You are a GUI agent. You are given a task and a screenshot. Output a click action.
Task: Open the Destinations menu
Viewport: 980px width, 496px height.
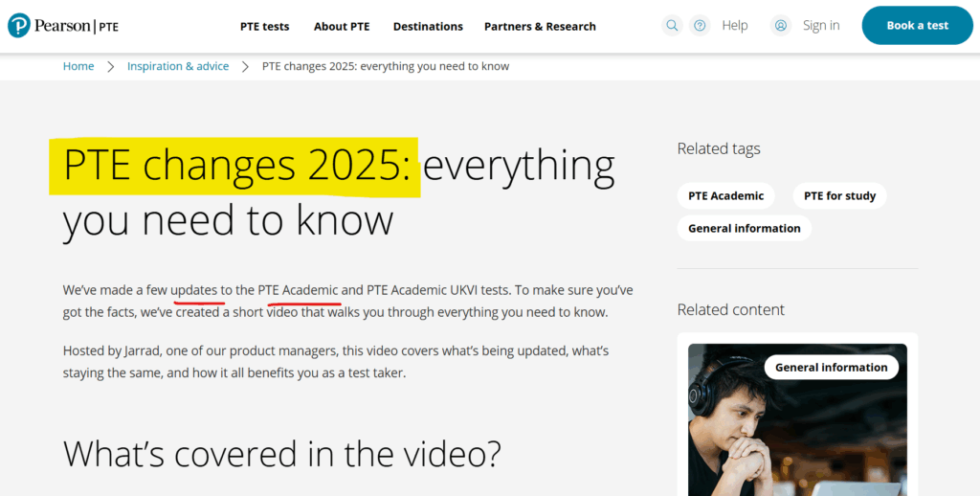coord(428,26)
